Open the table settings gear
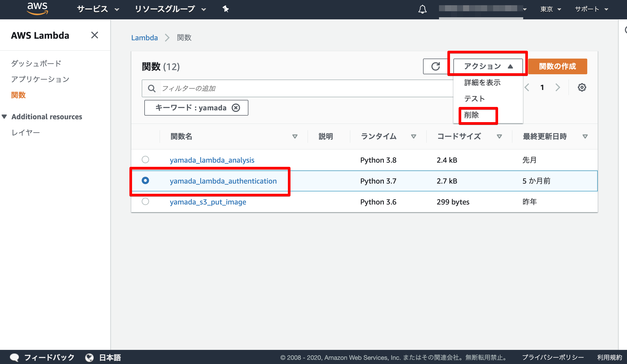Viewport: 627px width, 364px height. [582, 87]
